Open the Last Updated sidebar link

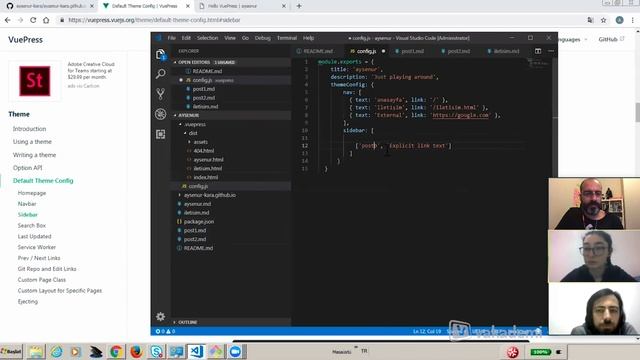(34, 236)
